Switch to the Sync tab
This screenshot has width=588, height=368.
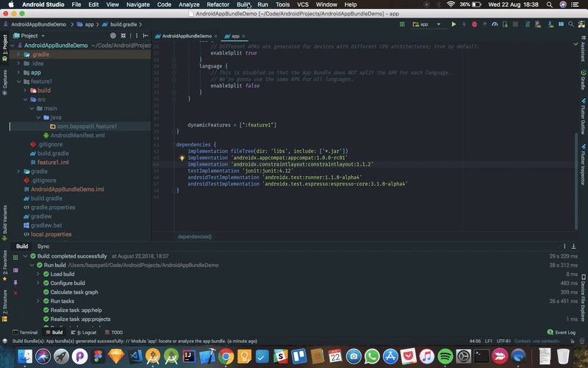[x=43, y=246]
